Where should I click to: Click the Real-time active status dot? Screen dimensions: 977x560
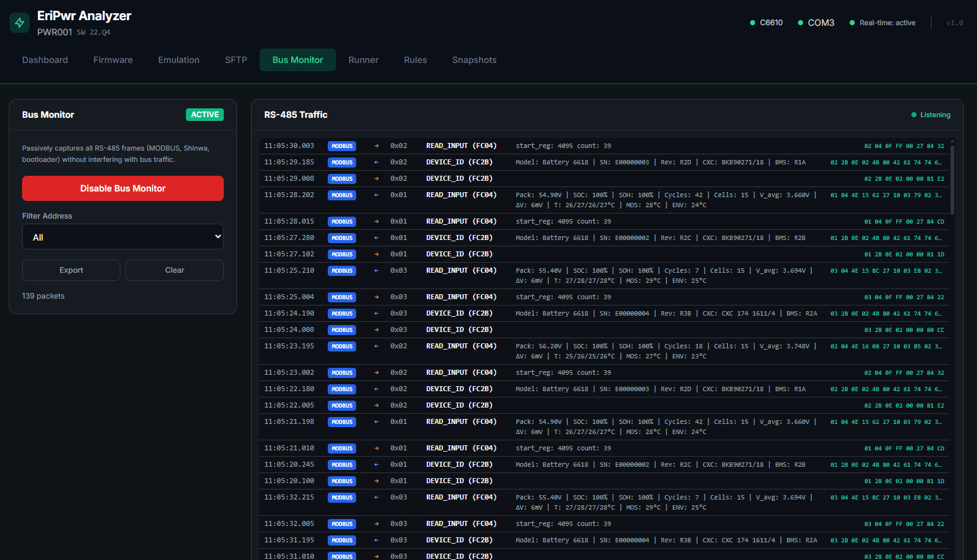coord(852,23)
